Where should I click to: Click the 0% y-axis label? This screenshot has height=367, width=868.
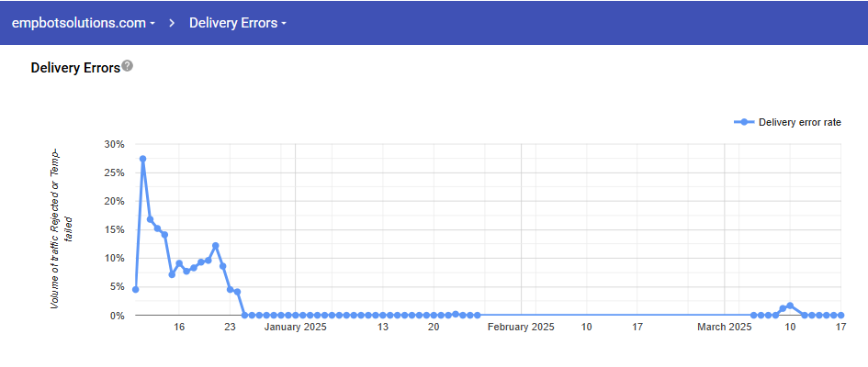[117, 316]
